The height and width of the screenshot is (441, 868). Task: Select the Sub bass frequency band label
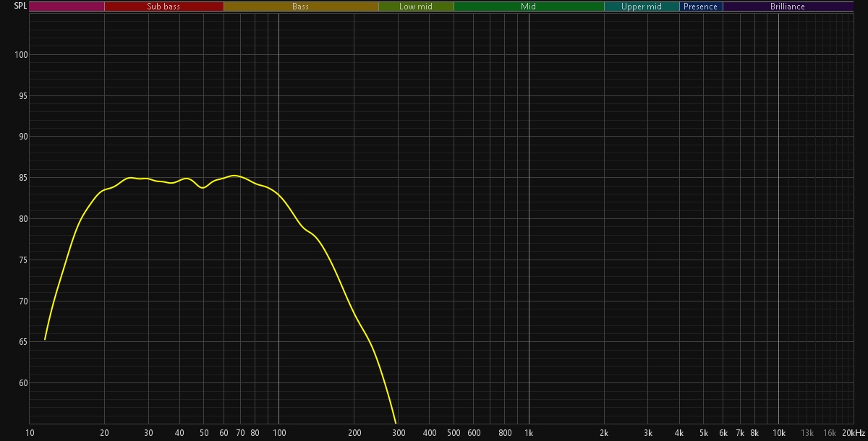163,7
